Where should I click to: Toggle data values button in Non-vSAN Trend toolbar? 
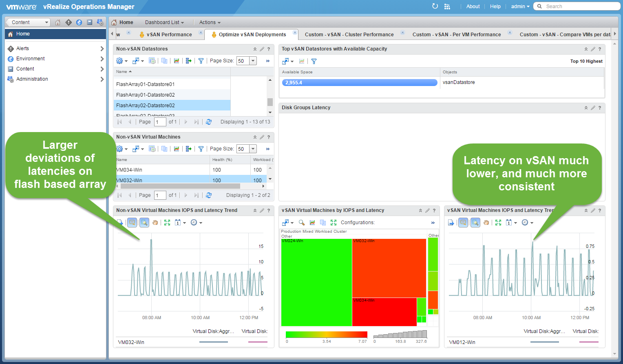[132, 223]
